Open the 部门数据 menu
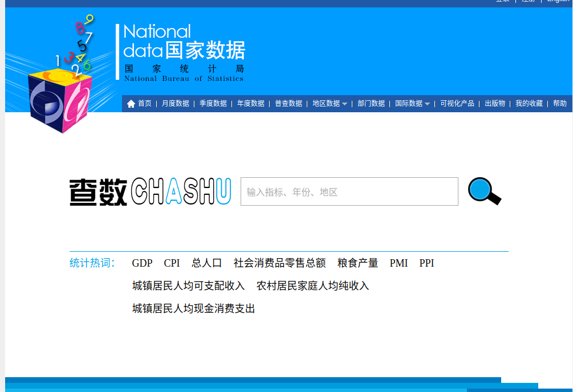This screenshot has height=392, width=573. point(371,103)
